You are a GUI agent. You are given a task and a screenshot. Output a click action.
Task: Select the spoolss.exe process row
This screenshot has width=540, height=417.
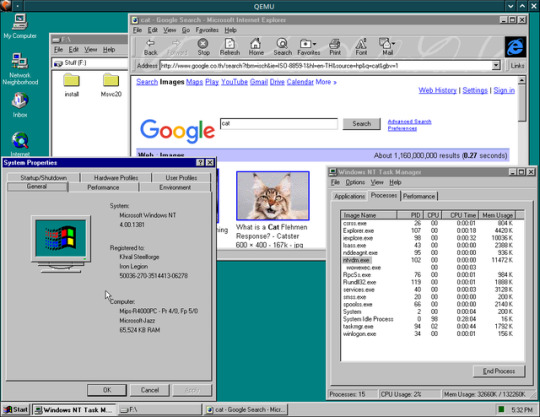(428, 304)
